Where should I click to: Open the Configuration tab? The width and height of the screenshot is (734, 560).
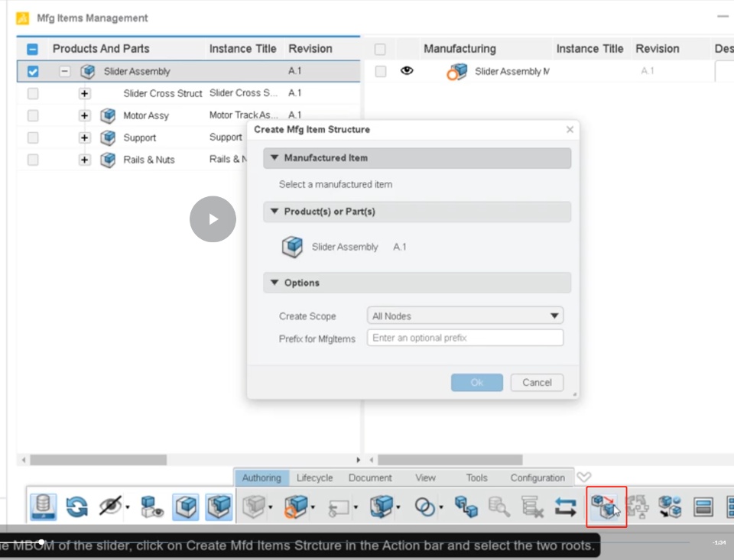coord(538,477)
